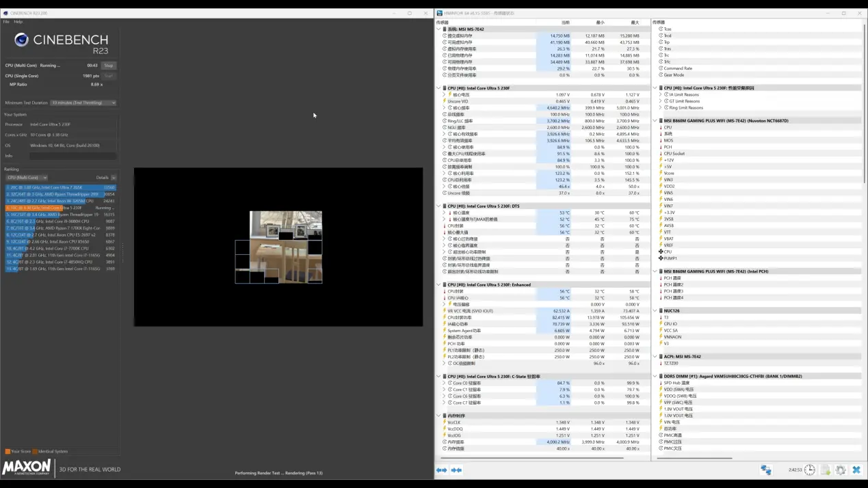
Task: Open the File menu in Cinebench
Action: coord(6,22)
